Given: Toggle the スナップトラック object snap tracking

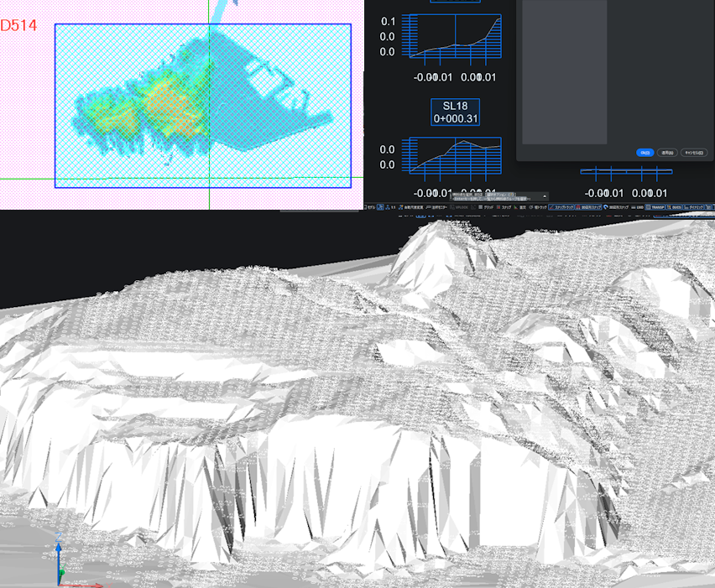Looking at the screenshot, I should pos(561,207).
